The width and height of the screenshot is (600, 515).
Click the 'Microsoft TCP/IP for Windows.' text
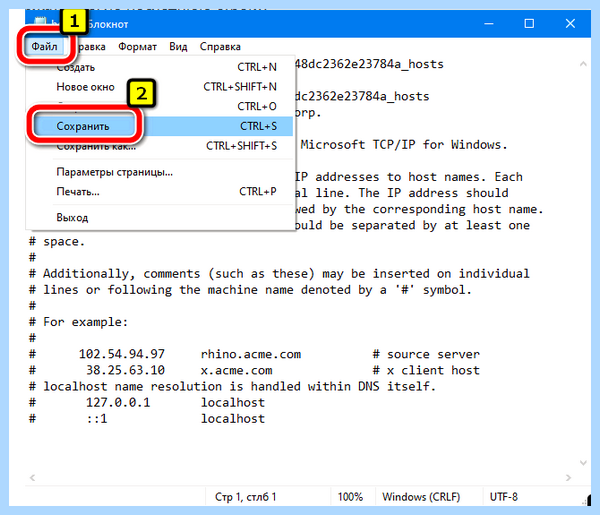404,145
